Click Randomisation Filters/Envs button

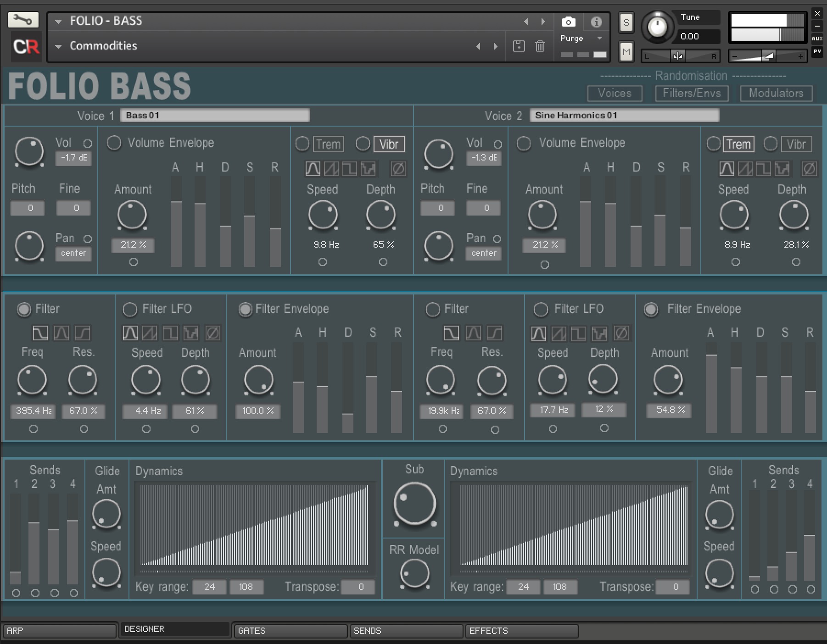(x=692, y=93)
